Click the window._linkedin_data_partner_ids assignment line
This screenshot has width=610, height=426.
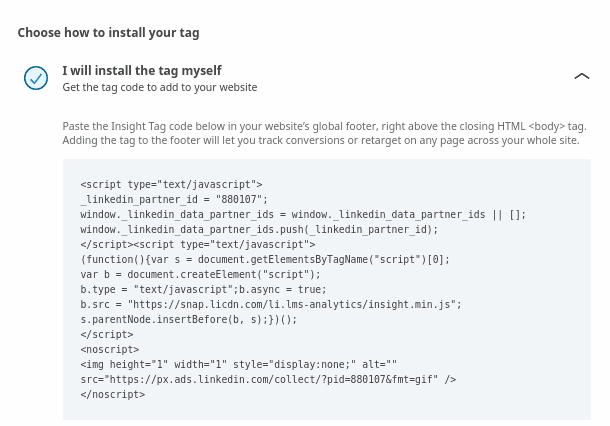[x=303, y=214]
